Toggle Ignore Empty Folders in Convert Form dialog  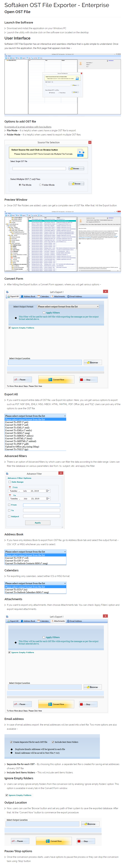point(9,327)
